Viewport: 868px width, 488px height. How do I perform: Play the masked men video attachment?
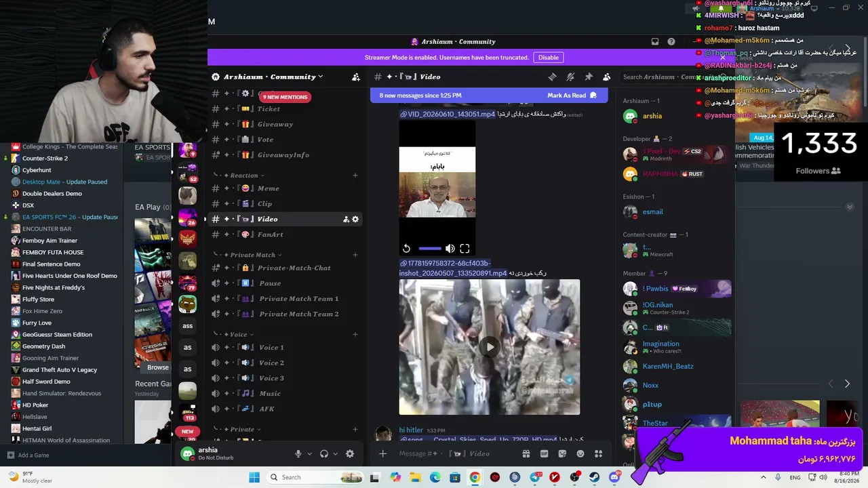point(490,347)
